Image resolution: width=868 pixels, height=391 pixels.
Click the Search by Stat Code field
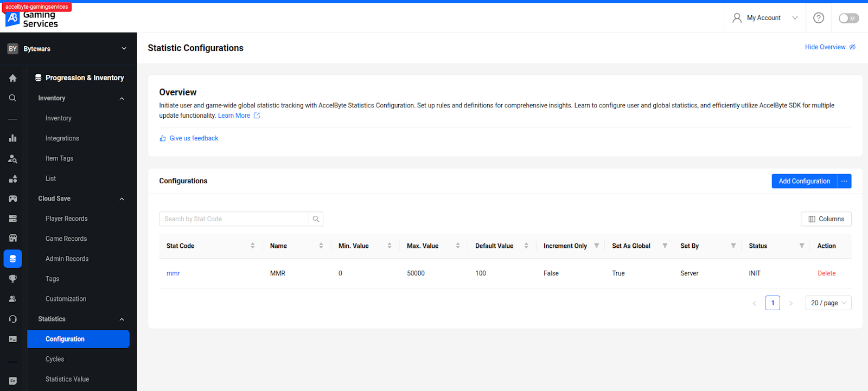(x=234, y=219)
